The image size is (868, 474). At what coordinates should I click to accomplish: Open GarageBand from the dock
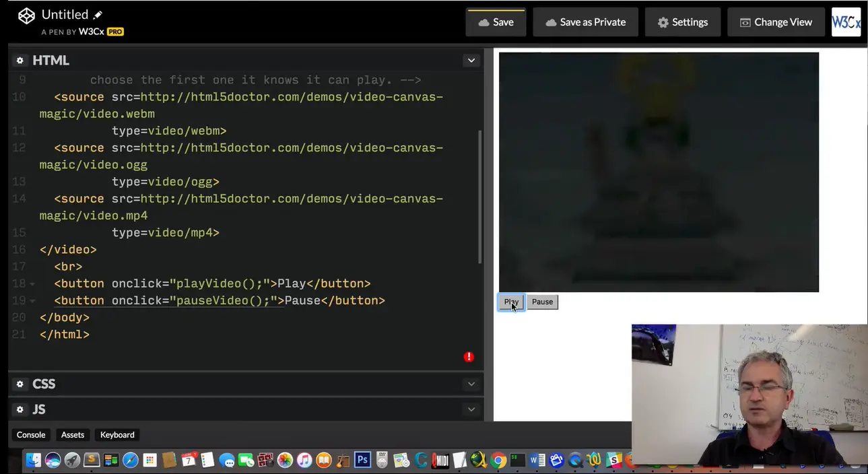343,461
